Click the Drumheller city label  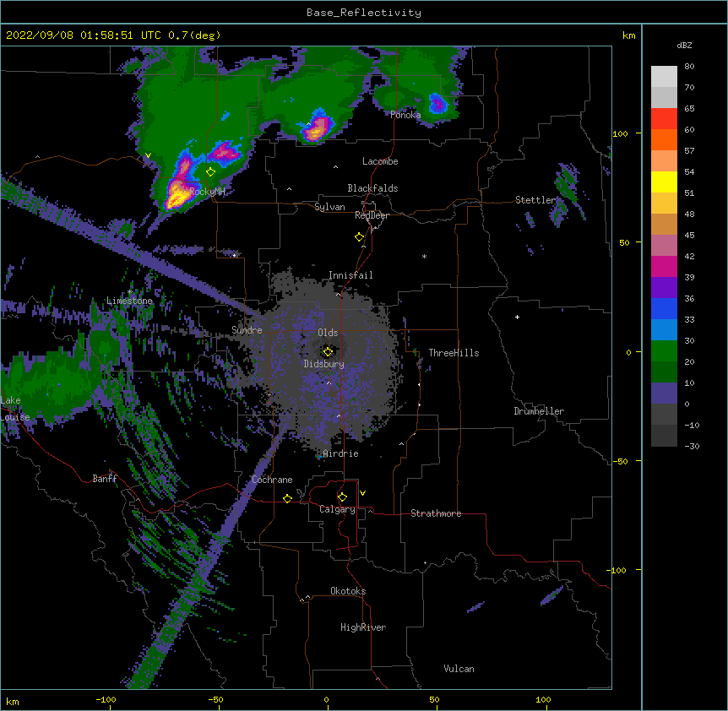point(539,411)
